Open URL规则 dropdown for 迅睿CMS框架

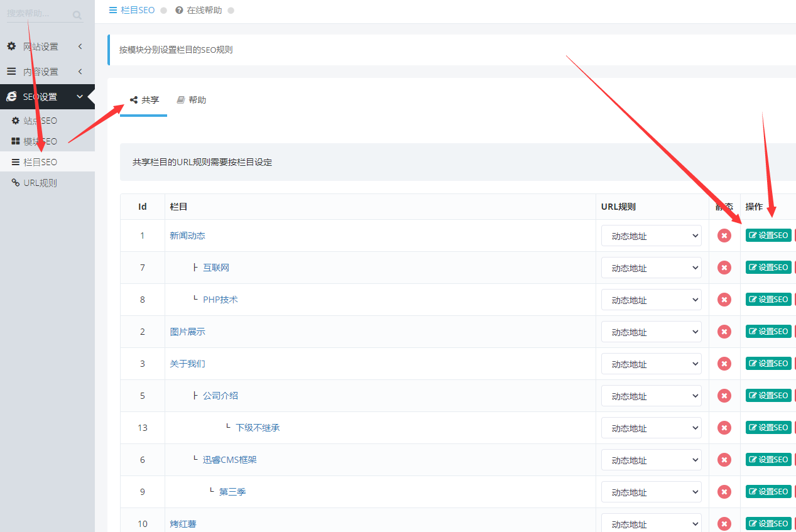[652, 460]
